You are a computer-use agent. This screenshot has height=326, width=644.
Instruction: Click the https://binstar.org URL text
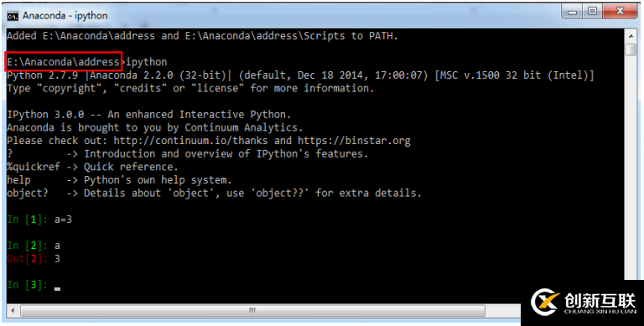click(354, 141)
